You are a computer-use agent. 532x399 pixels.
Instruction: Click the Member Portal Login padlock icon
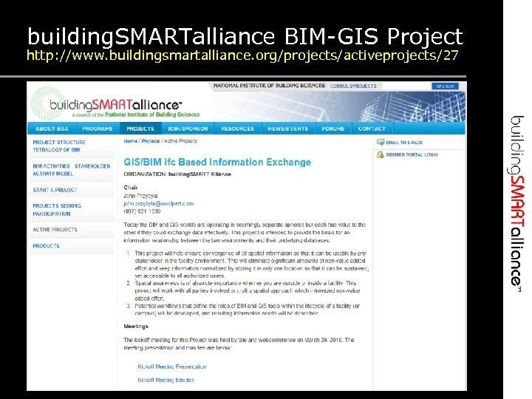(x=381, y=154)
